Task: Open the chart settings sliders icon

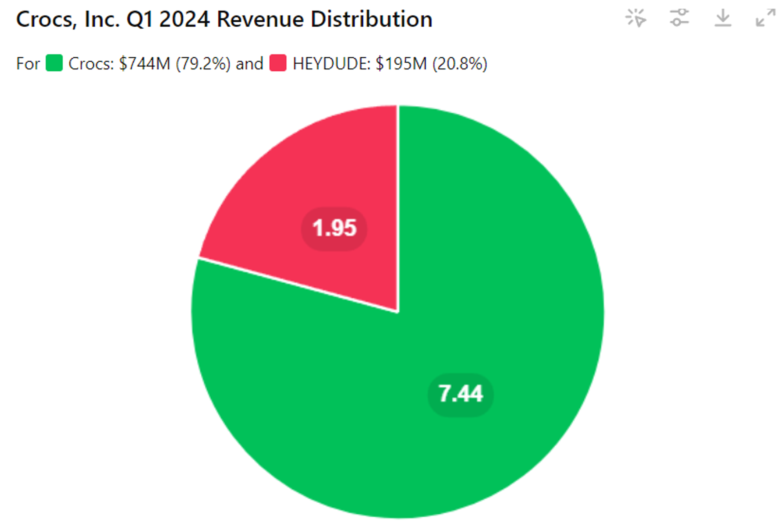Action: (x=679, y=18)
